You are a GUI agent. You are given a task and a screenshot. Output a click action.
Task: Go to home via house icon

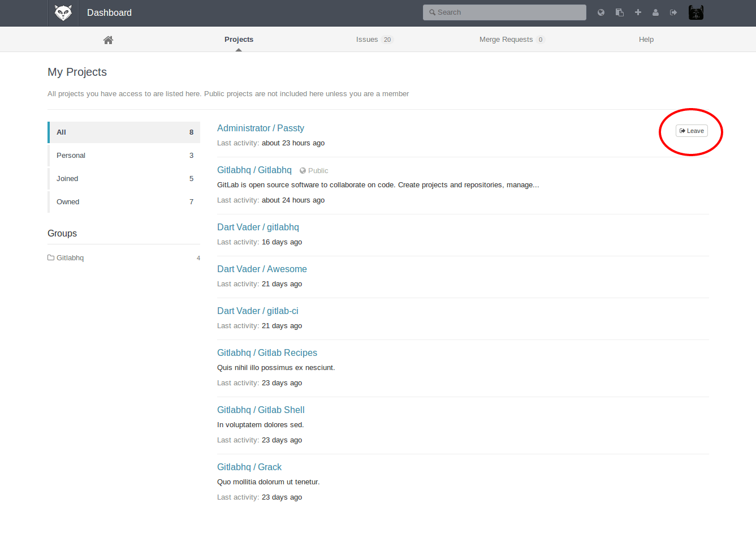[x=108, y=40]
